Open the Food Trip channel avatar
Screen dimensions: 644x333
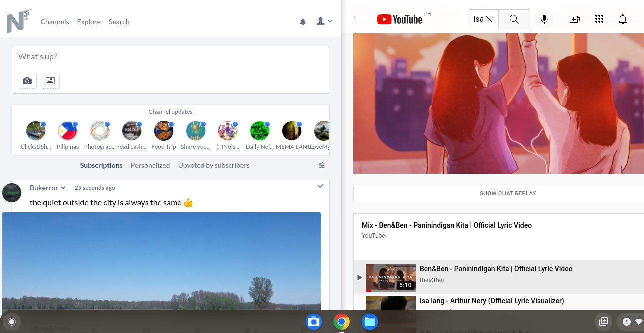coord(164,131)
